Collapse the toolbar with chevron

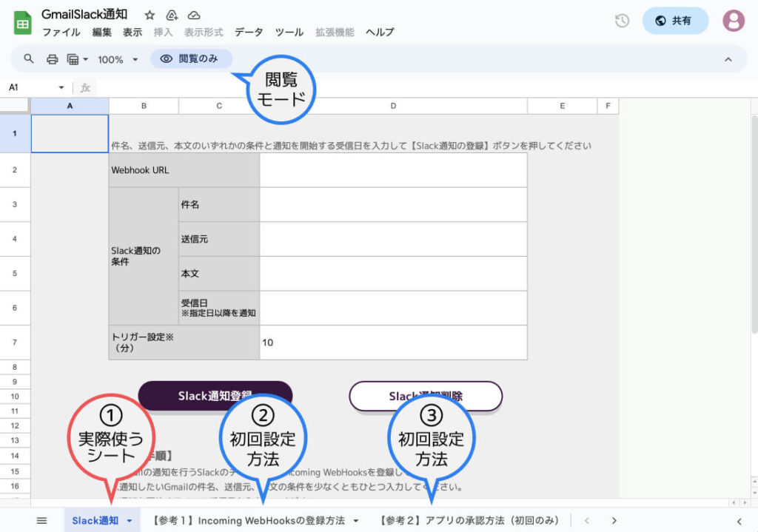tap(728, 59)
